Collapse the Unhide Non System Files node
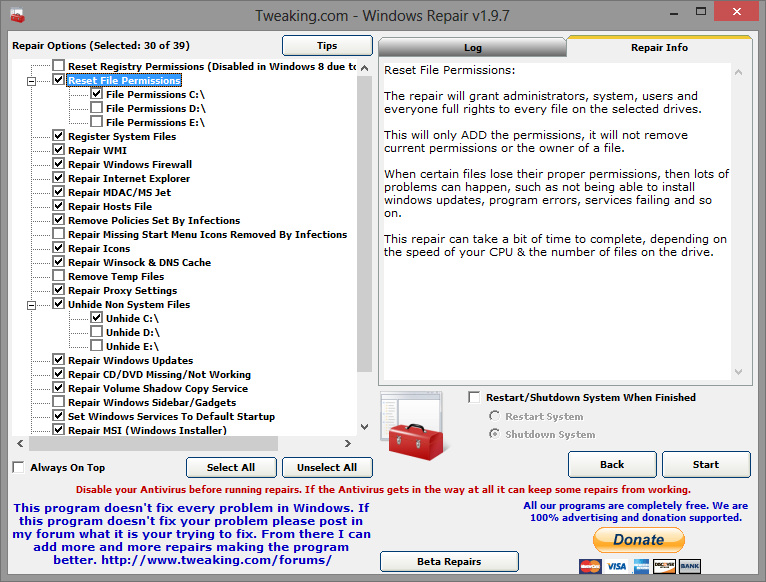This screenshot has width=766, height=582. click(x=32, y=304)
